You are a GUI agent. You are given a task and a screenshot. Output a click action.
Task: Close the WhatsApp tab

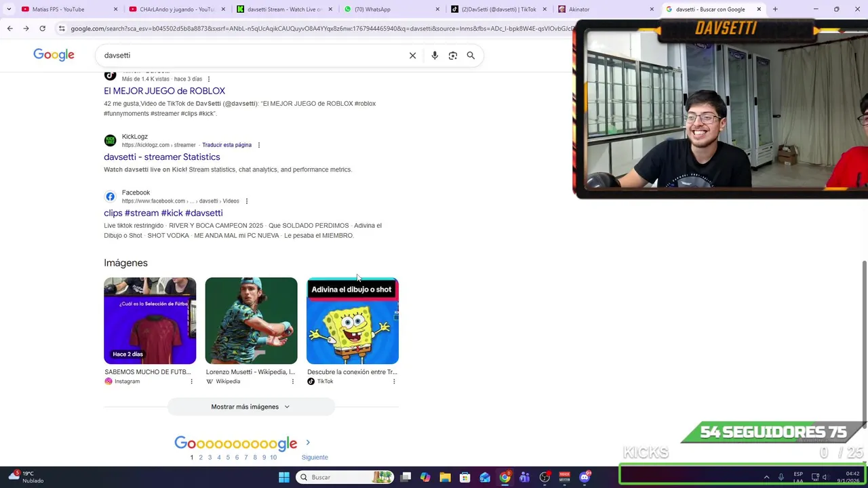click(x=437, y=9)
